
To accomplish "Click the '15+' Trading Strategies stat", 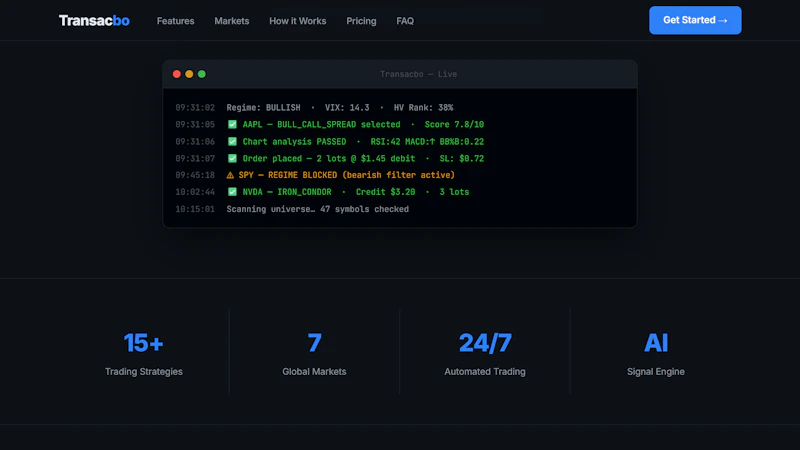I will click(144, 343).
